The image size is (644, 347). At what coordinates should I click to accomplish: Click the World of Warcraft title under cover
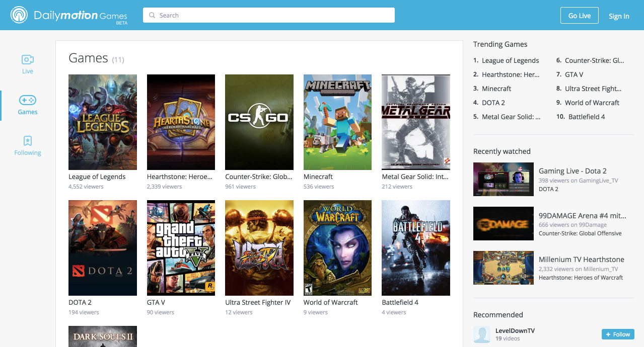(331, 302)
